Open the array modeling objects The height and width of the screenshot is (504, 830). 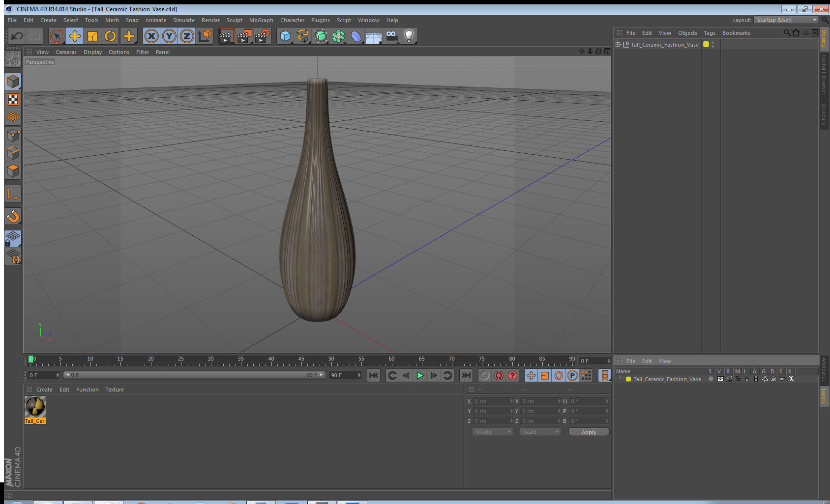coord(338,36)
